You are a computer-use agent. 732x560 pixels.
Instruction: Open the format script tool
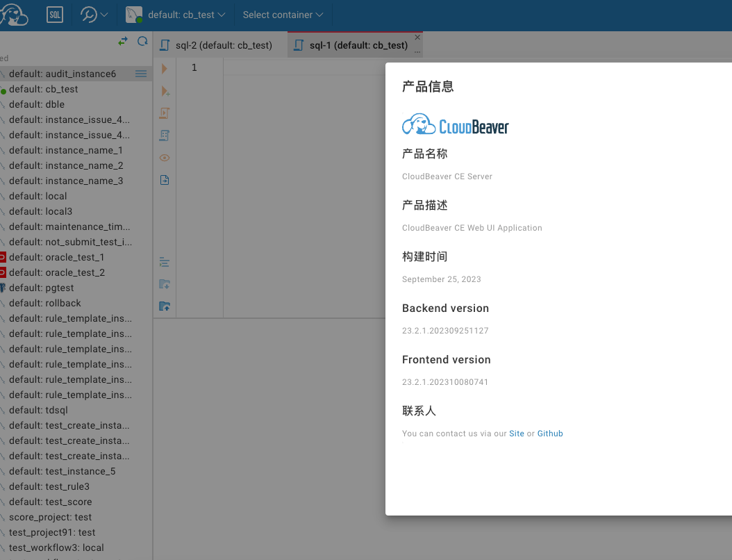[x=165, y=262]
